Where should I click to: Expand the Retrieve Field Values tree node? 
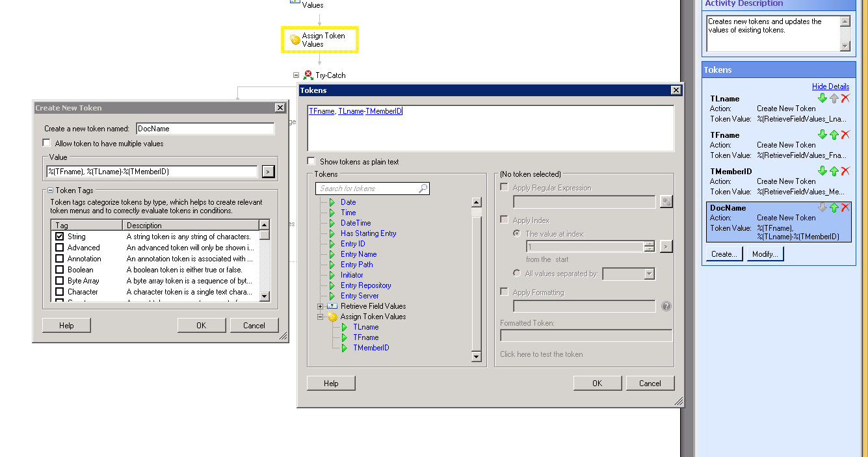point(321,306)
